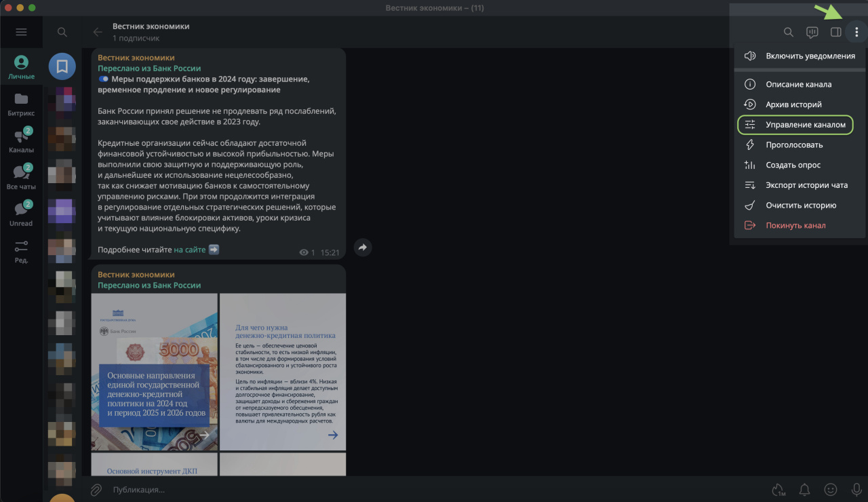
Task: Click Переслано из Банк России in first post
Action: point(149,69)
